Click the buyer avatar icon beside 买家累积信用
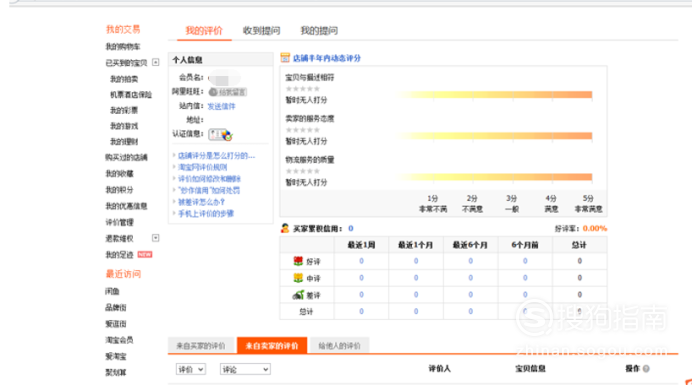692x385 pixels. pos(285,228)
